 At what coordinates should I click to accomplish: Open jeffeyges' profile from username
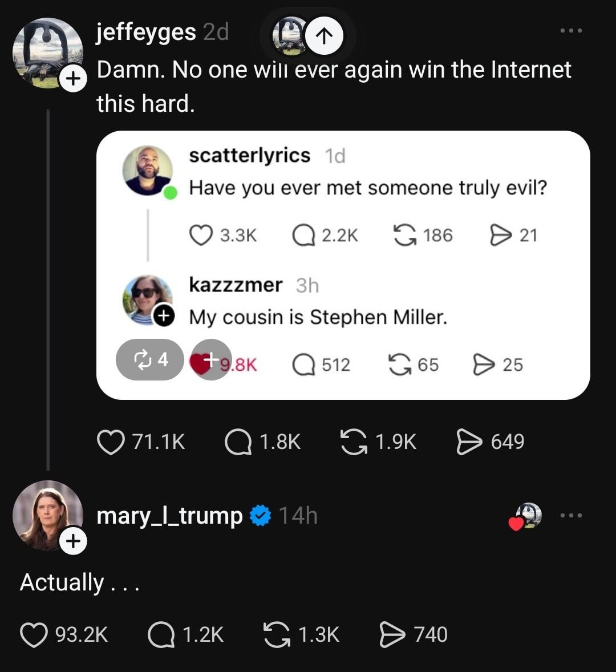coord(146,32)
